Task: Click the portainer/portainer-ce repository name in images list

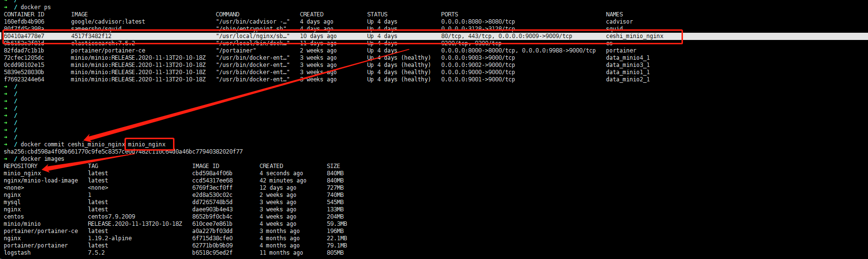Action: [x=41, y=231]
